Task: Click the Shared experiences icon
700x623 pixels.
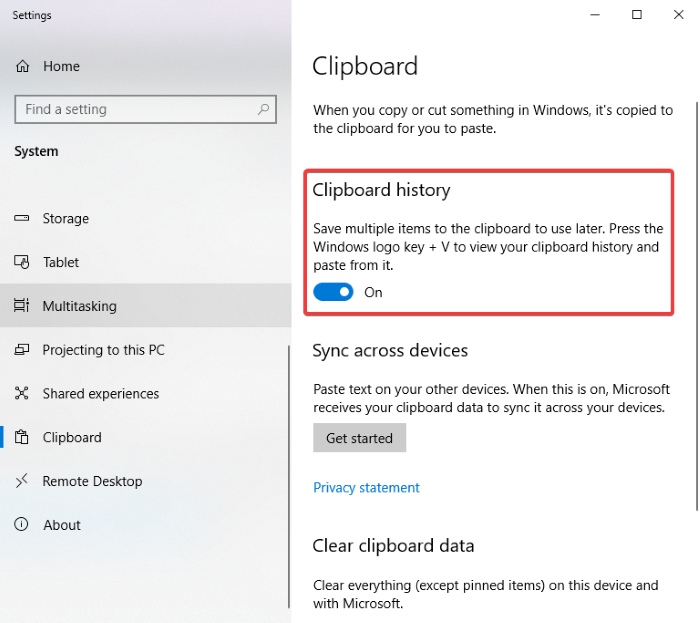Action: tap(22, 394)
